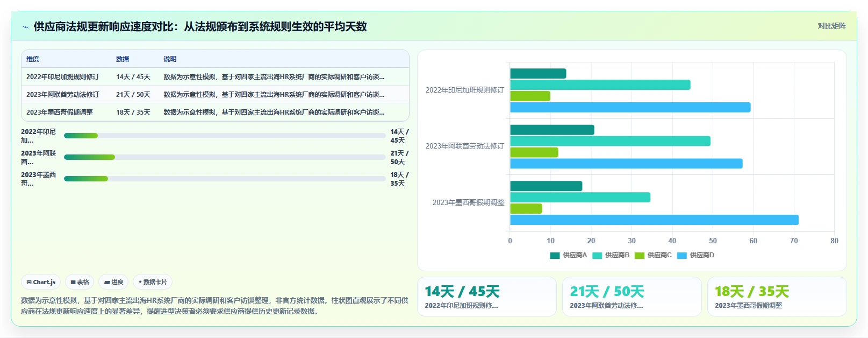Toggle 供应商C legend color box
The image size is (868, 338).
(640, 255)
